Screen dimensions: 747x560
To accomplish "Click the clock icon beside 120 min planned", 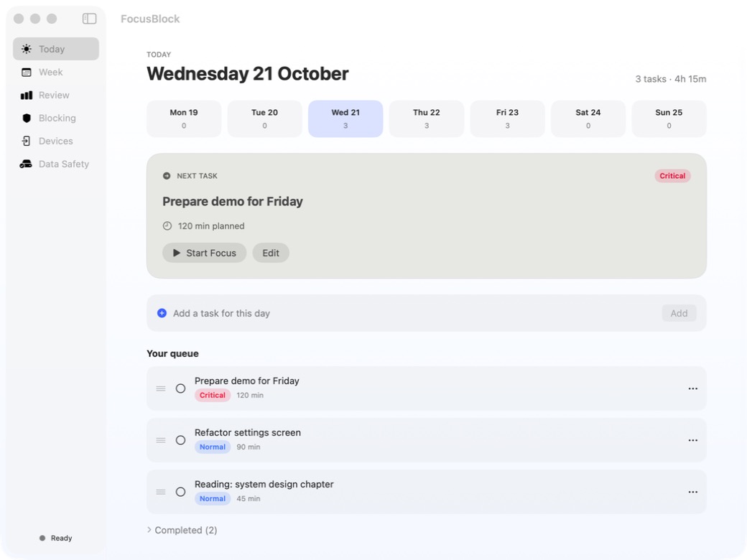I will coord(167,225).
